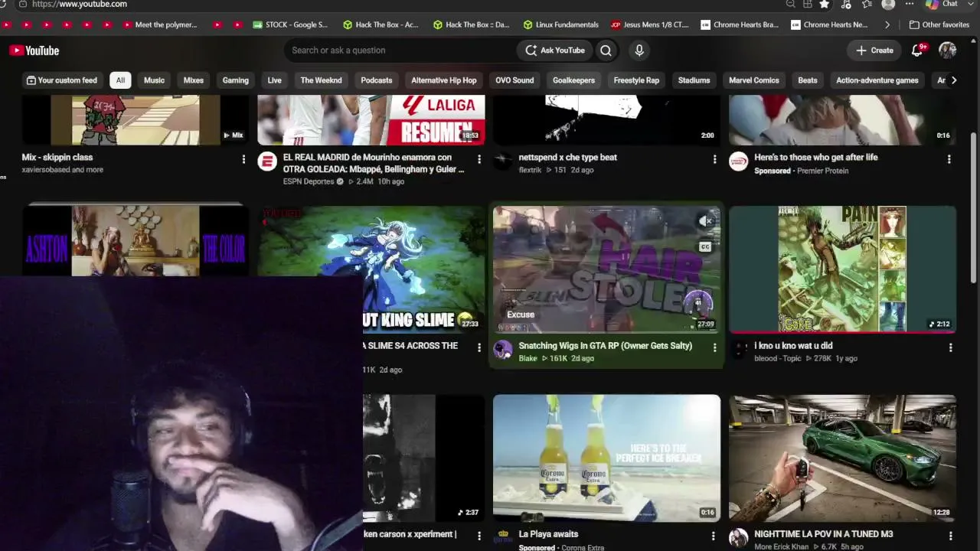980x551 pixels.
Task: Toggle captions on the Snatching Wigs preview
Action: tap(705, 246)
